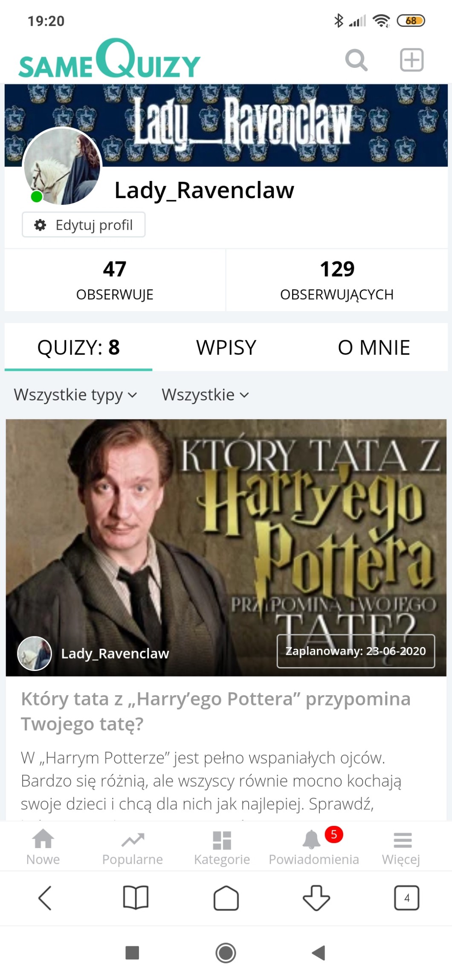The height and width of the screenshot is (980, 452).
Task: Expand the Wszystkie filter dropdown
Action: (205, 395)
